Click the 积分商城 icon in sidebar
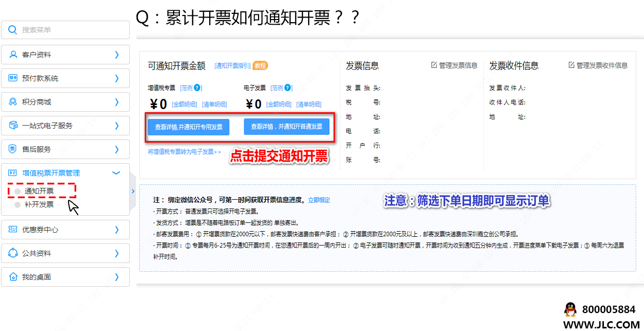Image resolution: width=644 pixels, height=331 pixels. (13, 102)
